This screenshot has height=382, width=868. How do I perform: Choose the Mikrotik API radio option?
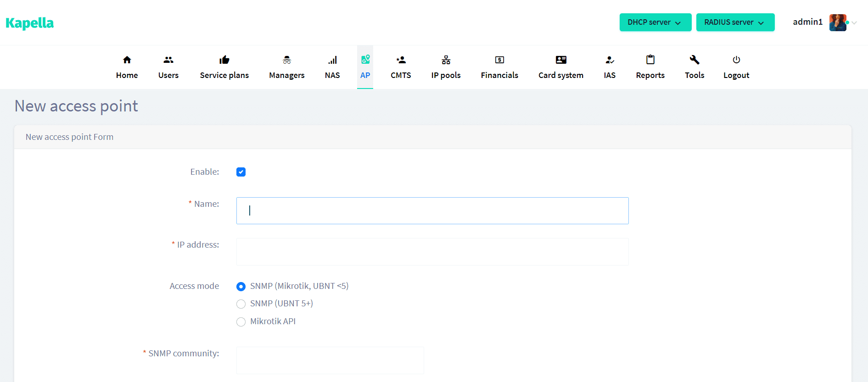pos(241,322)
